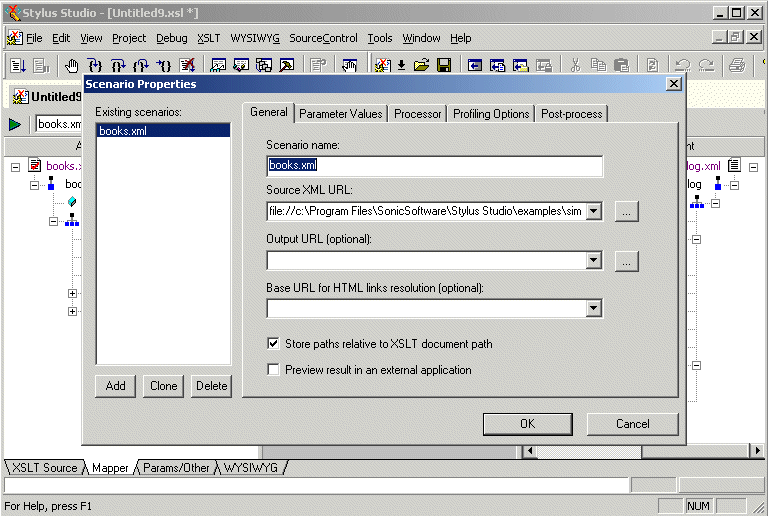
Task: Open the Source XML URL dropdown
Action: (x=593, y=211)
